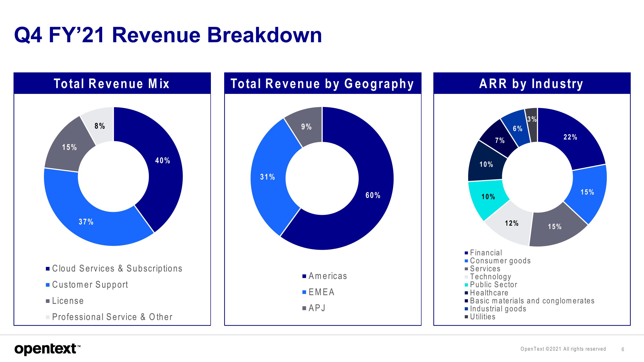Screen dimensions: 644x362
Task: Click the "Technology" legend label
Action: pos(491,277)
